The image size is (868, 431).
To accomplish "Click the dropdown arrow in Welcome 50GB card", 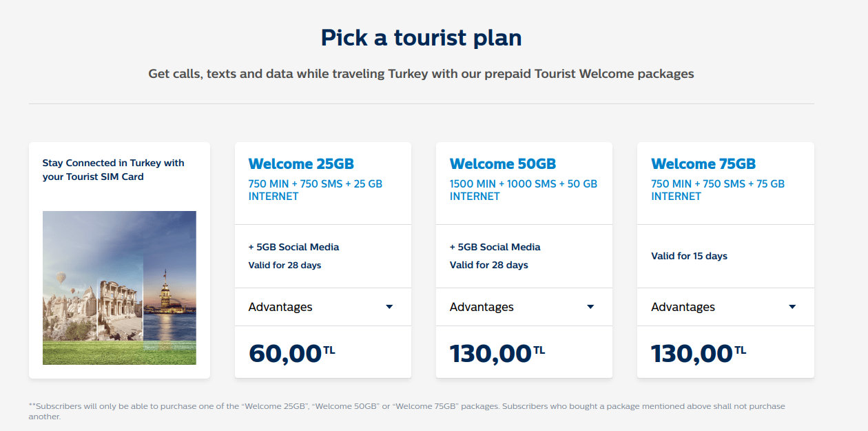I will 590,307.
